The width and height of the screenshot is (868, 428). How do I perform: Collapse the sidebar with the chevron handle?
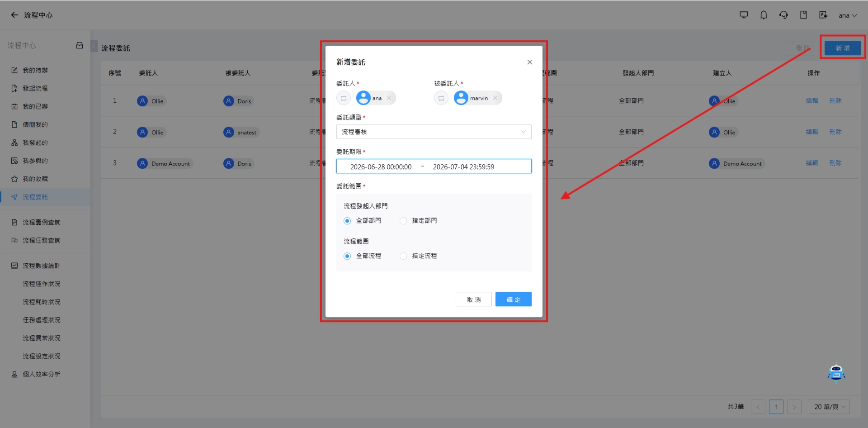click(x=94, y=46)
